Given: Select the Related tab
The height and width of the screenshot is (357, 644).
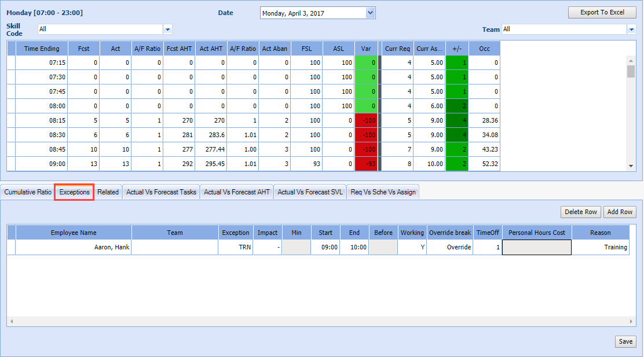Looking at the screenshot, I should click(x=108, y=192).
